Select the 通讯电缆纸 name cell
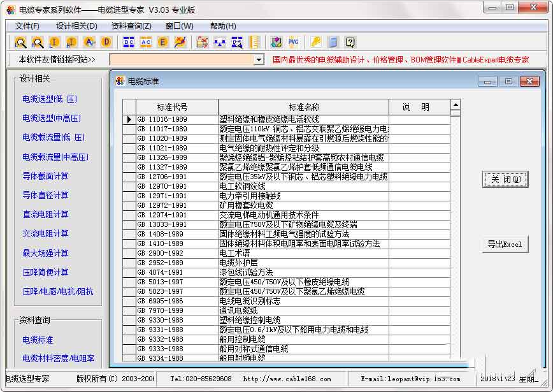This screenshot has height=392, width=553. (303, 310)
